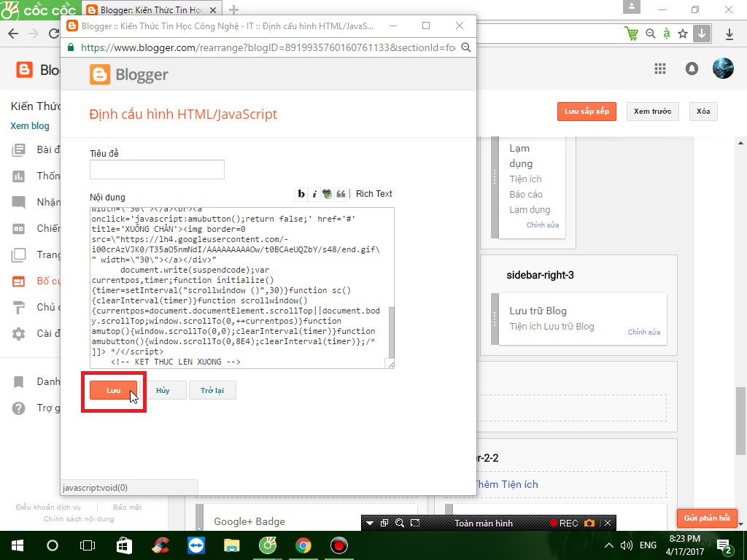Click the Thêm Tiện ích add gadget link

coord(506,484)
